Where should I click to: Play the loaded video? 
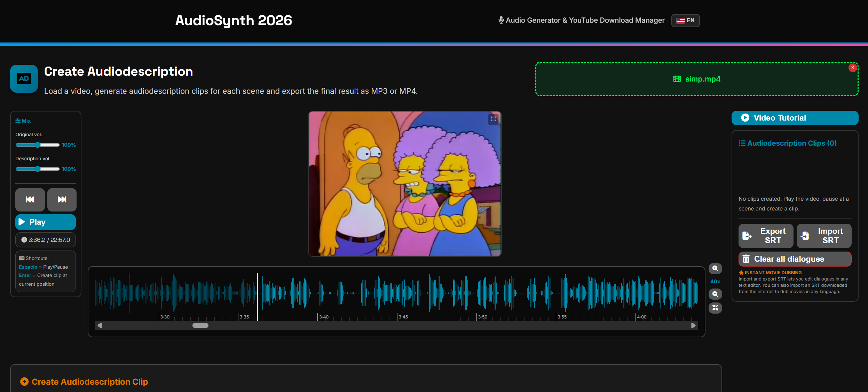coord(45,222)
